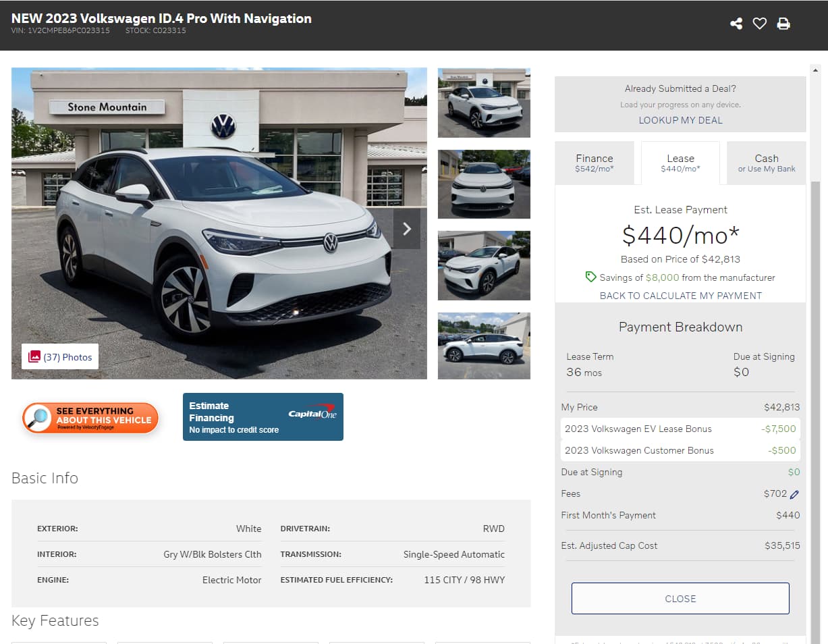Click the 2023 Volkswagen Customer Bonus row
The image size is (828, 644).
680,450
